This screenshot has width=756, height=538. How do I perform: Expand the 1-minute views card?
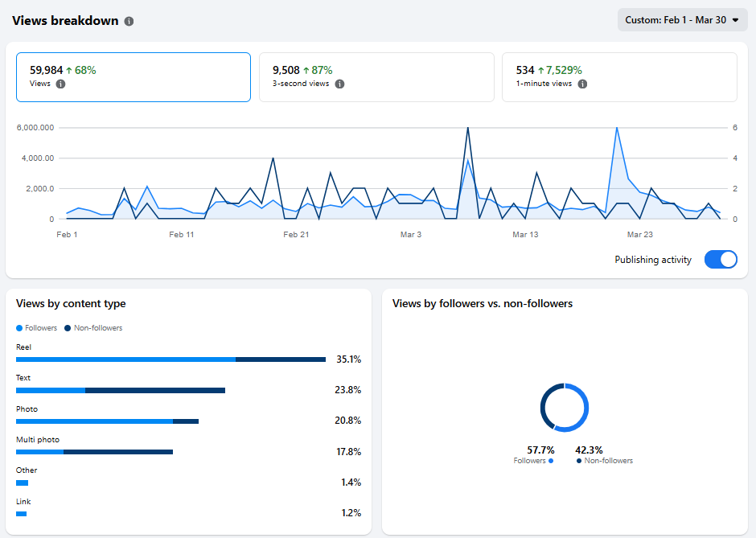619,76
